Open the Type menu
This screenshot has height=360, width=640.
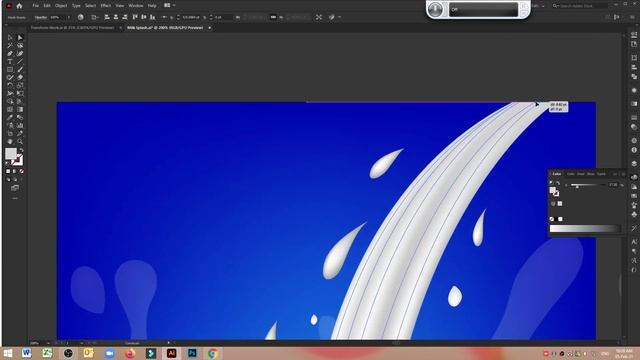click(76, 6)
